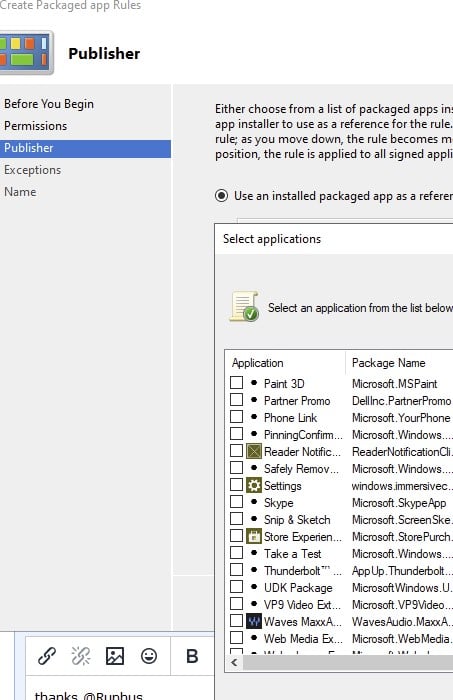Go to the Name step
Screen dimensions: 453x700
20,192
